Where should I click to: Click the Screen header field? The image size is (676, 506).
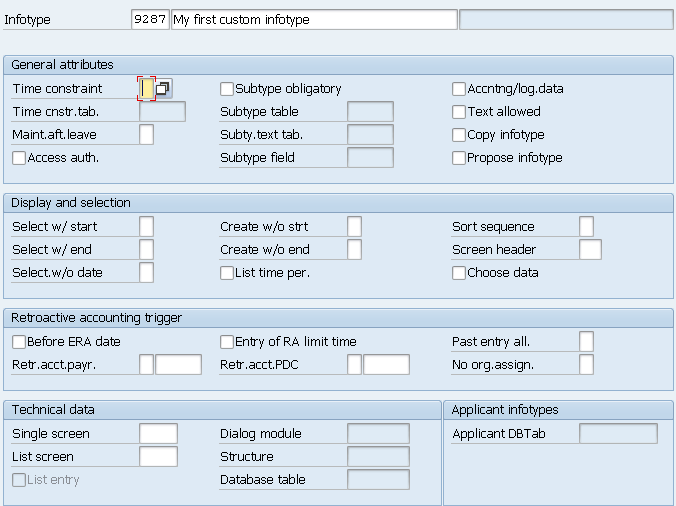click(x=590, y=250)
